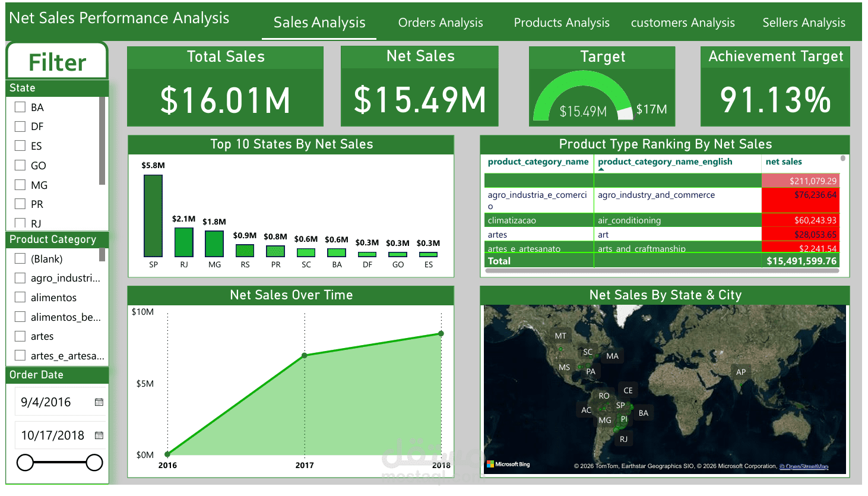
Task: Click the Total Sales $16.01M card
Action: pos(226,86)
